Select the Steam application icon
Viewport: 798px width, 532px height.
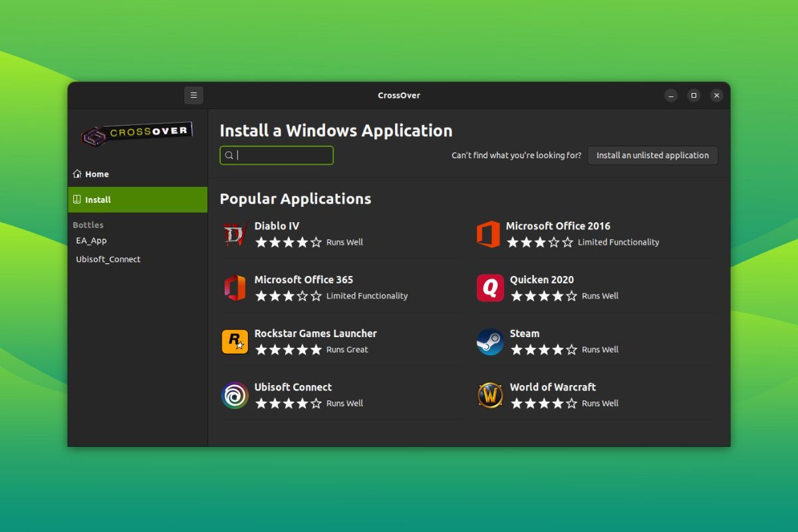490,342
